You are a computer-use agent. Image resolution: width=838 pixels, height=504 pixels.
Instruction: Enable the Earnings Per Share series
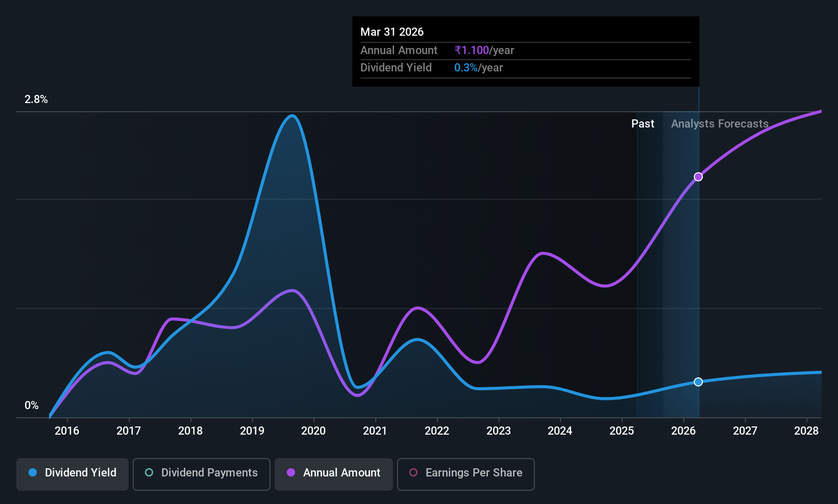click(466, 474)
